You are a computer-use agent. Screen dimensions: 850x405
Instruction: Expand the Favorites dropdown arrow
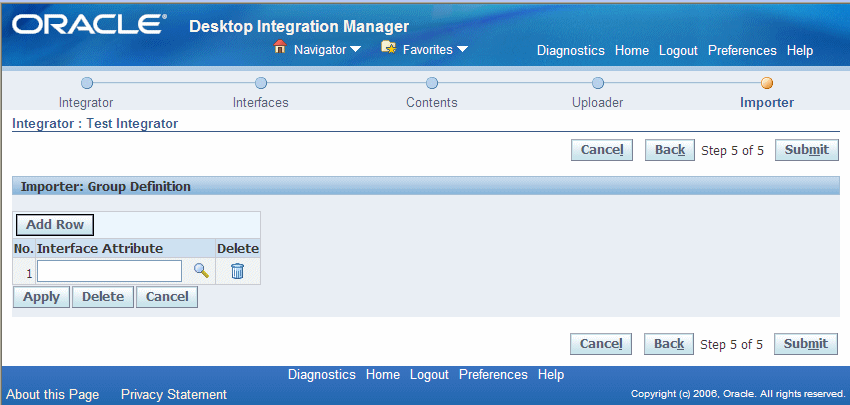point(462,49)
